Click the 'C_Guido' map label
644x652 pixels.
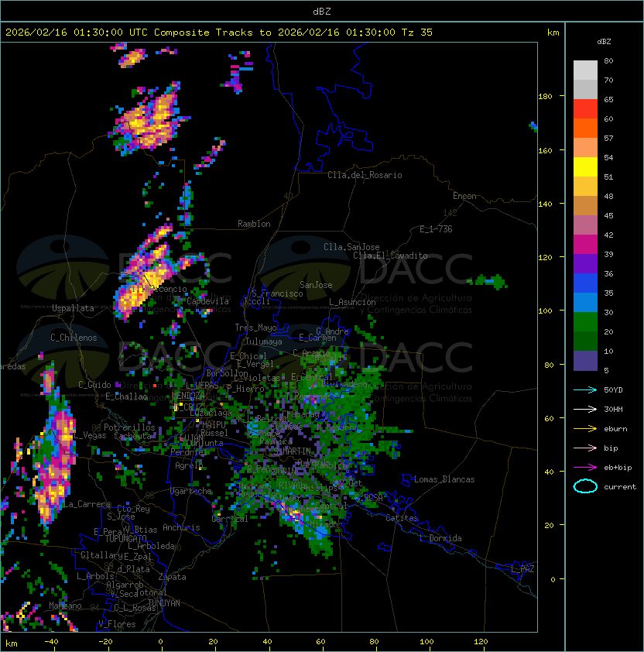click(x=94, y=385)
